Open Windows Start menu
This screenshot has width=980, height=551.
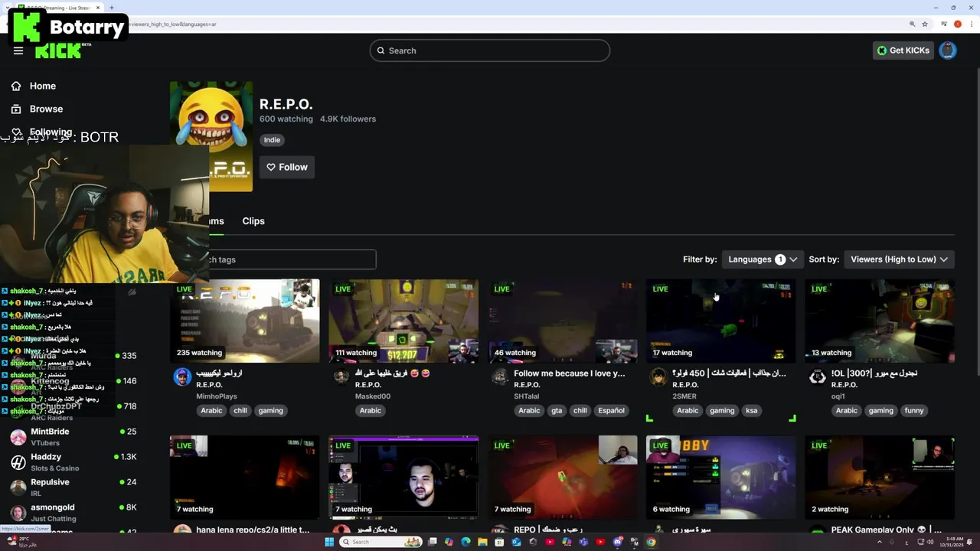click(329, 542)
